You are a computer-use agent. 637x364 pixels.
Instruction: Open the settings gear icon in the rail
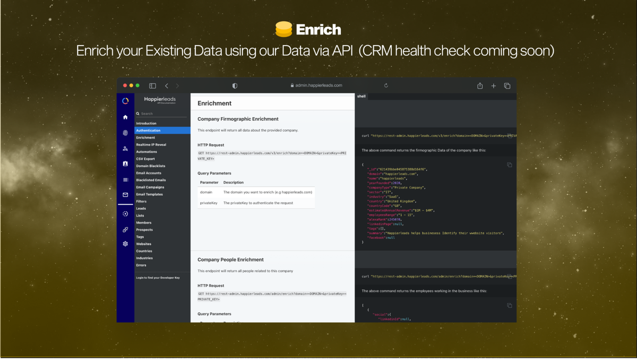[125, 244]
